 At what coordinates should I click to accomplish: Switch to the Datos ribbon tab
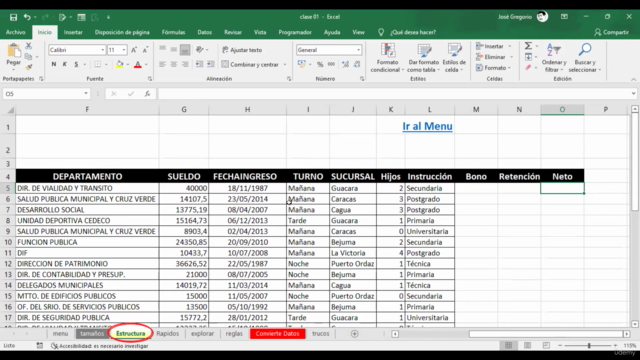204,32
